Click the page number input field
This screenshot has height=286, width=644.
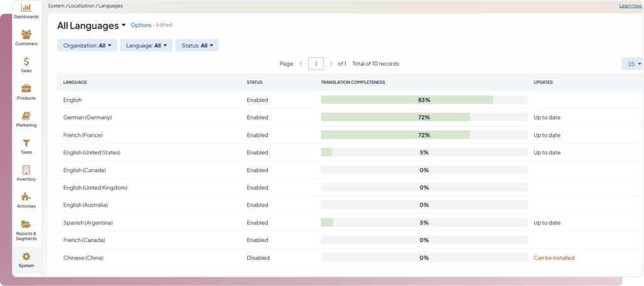pos(316,64)
